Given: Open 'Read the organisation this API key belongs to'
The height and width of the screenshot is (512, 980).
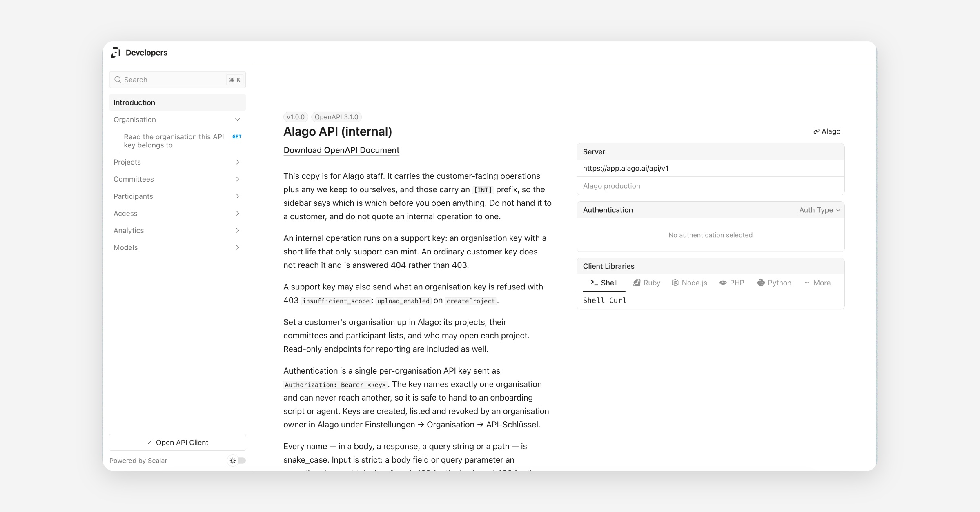Looking at the screenshot, I should click(x=177, y=141).
